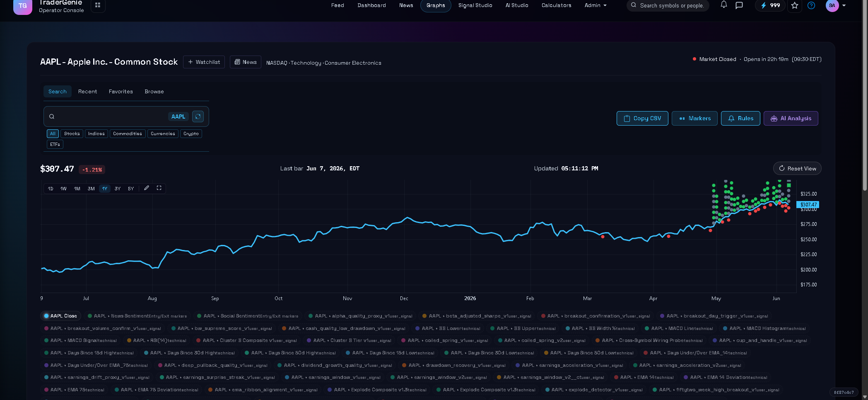Switch to the Favorites tab
This screenshot has height=400, width=868.
point(121,92)
